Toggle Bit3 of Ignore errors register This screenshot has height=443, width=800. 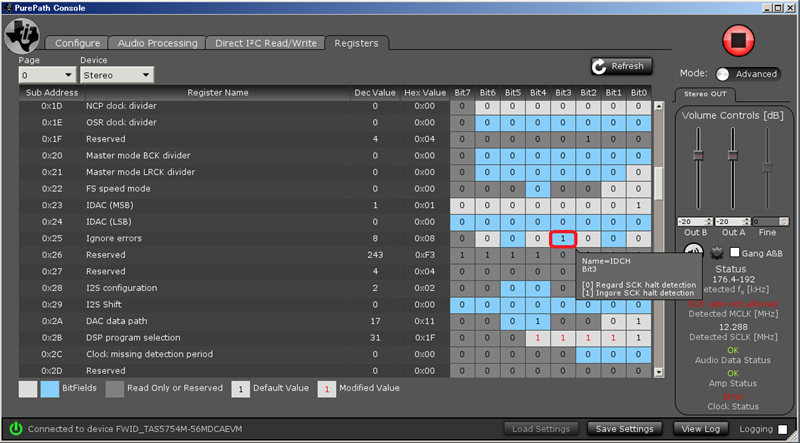[x=563, y=238]
